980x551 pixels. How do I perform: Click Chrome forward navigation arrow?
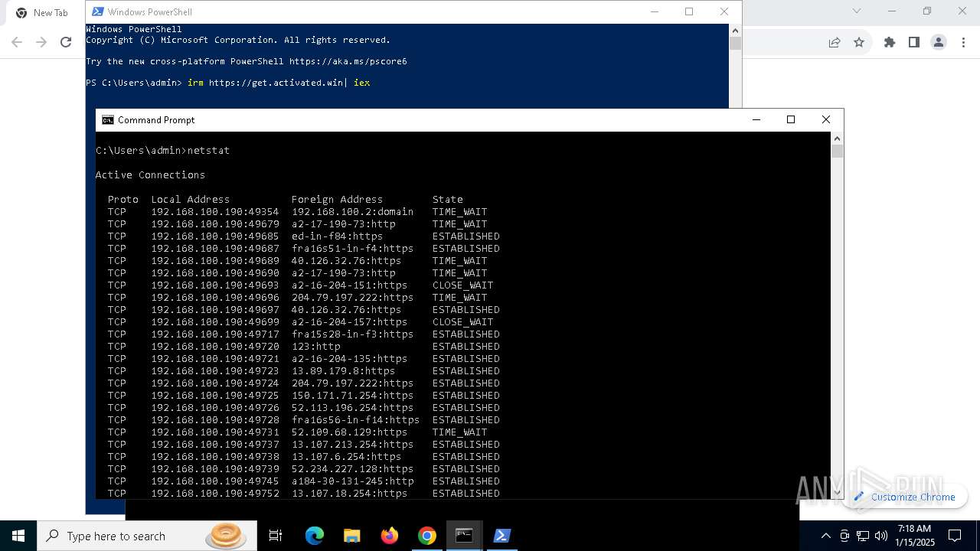pyautogui.click(x=41, y=42)
